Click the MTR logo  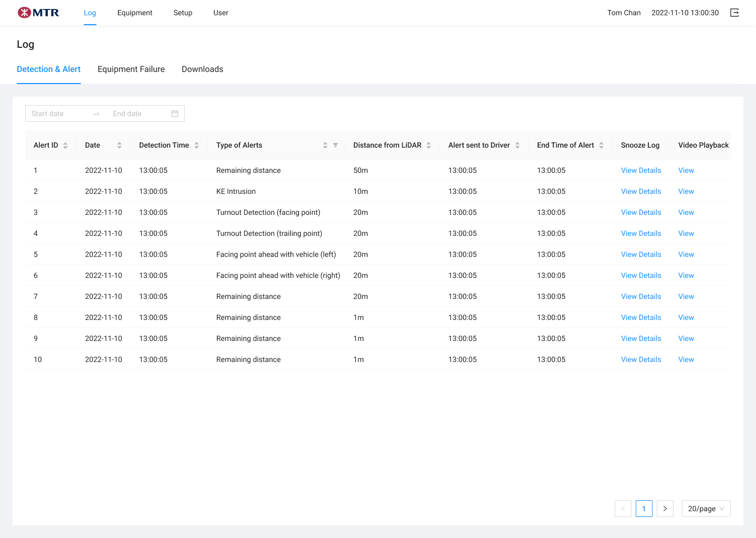click(x=38, y=12)
